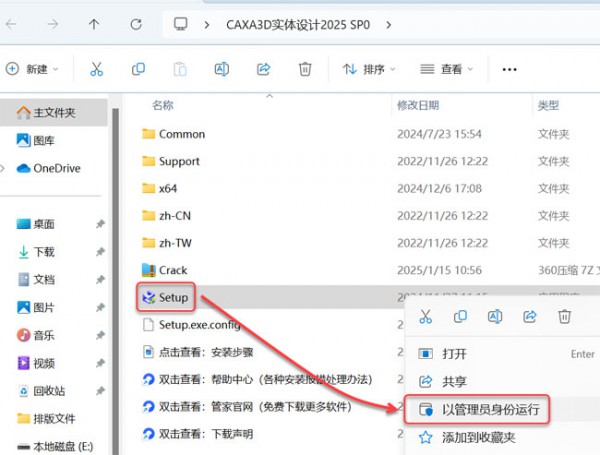Select 双击查看：下载声明 shortcut
This screenshot has width=600, height=455.
pos(197,434)
